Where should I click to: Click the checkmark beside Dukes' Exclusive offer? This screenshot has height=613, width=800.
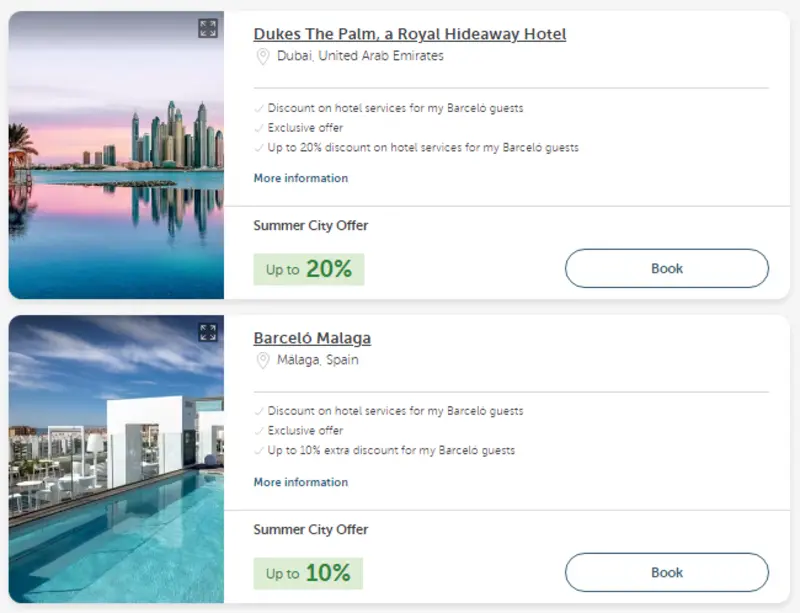point(259,128)
